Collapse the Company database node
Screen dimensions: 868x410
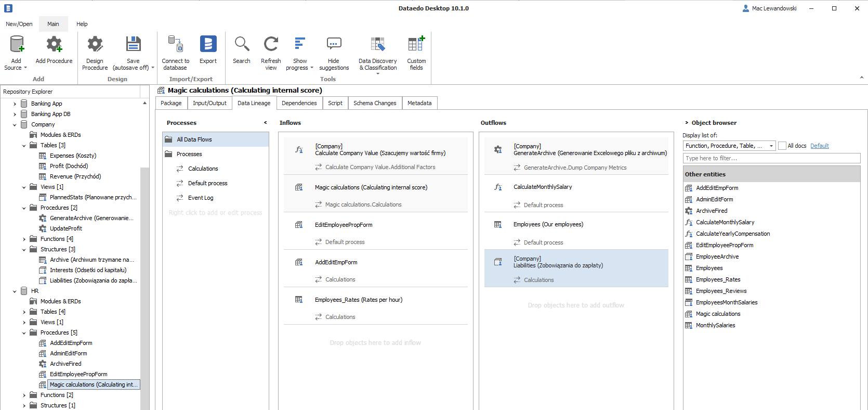pos(15,125)
